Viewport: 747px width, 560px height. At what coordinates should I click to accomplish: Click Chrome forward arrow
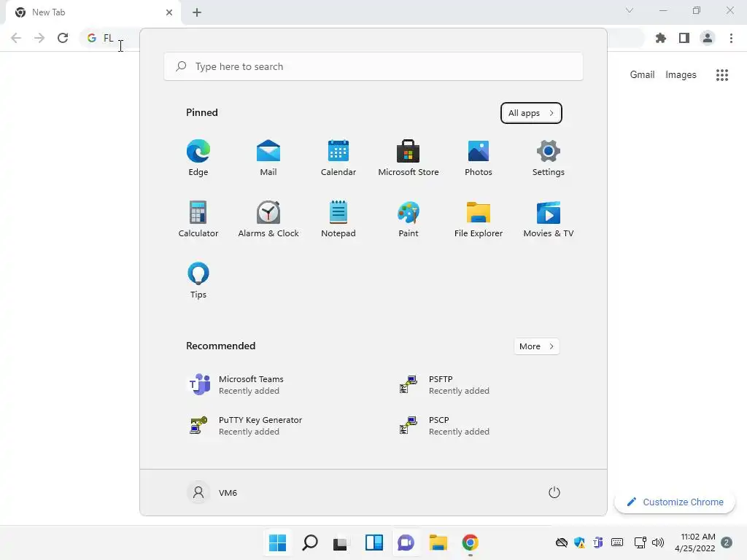39,38
